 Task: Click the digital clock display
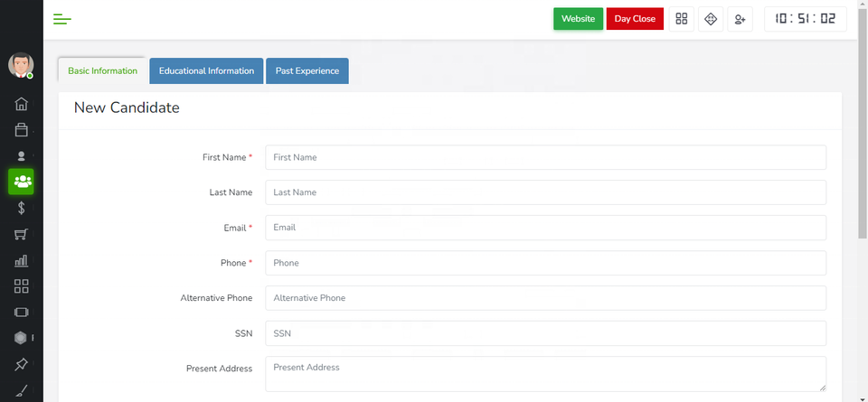tap(806, 19)
